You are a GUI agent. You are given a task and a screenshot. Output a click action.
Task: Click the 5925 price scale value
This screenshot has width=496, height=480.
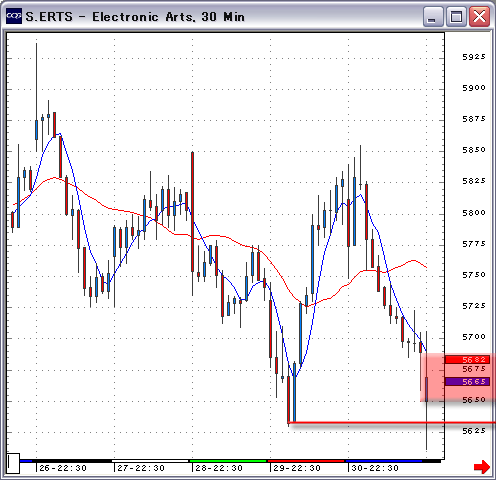474,57
